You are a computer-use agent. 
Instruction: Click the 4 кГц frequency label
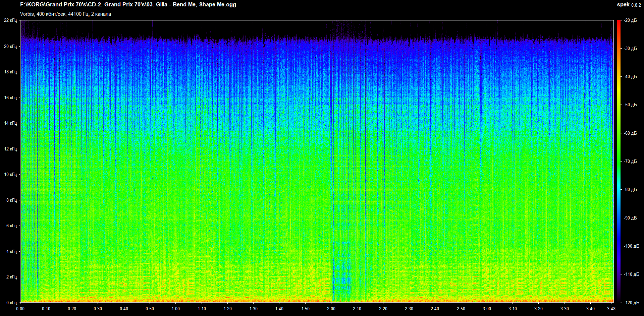(11, 251)
